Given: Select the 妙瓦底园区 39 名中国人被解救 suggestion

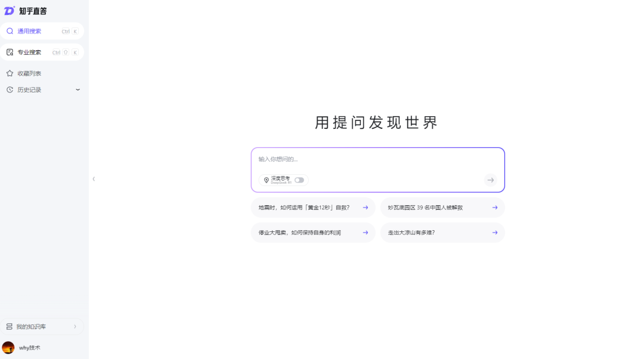Looking at the screenshot, I should tap(442, 208).
